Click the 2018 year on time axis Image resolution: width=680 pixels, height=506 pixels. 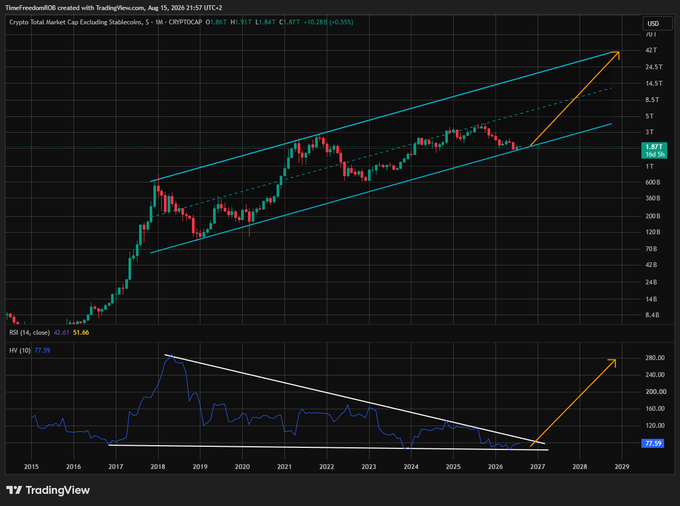pyautogui.click(x=158, y=467)
